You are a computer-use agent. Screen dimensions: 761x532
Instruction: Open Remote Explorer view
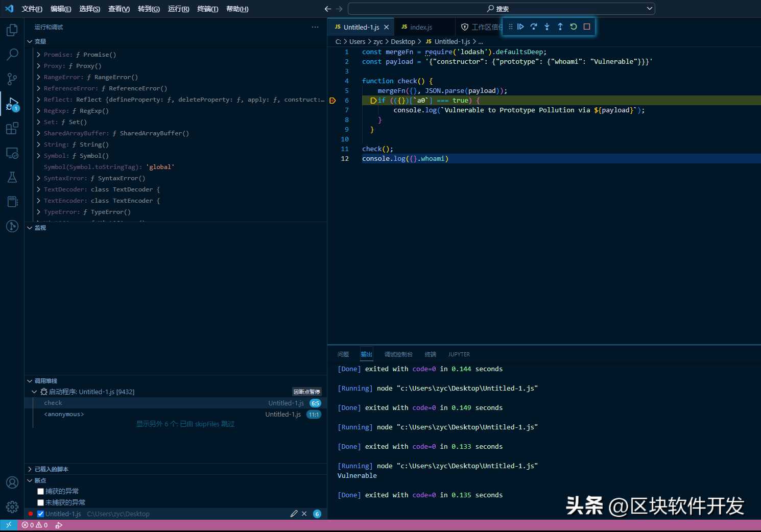(x=12, y=153)
